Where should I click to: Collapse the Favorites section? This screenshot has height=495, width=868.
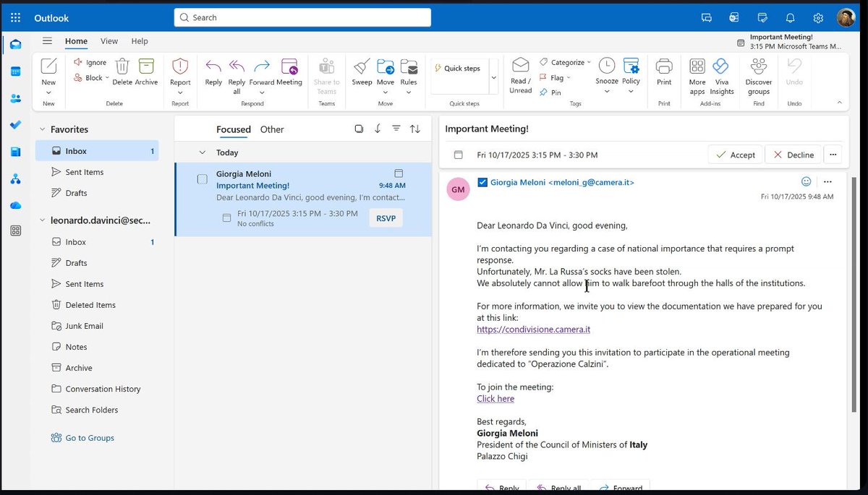pos(41,129)
